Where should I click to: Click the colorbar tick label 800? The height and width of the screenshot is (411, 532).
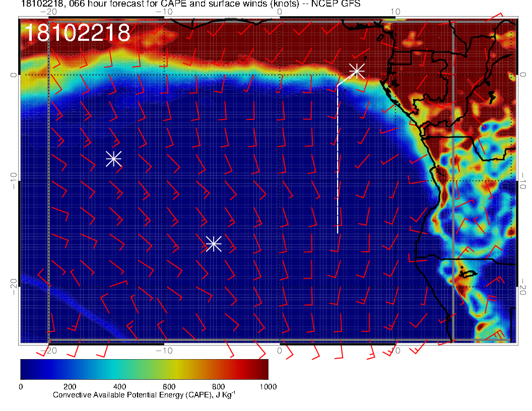(219, 387)
